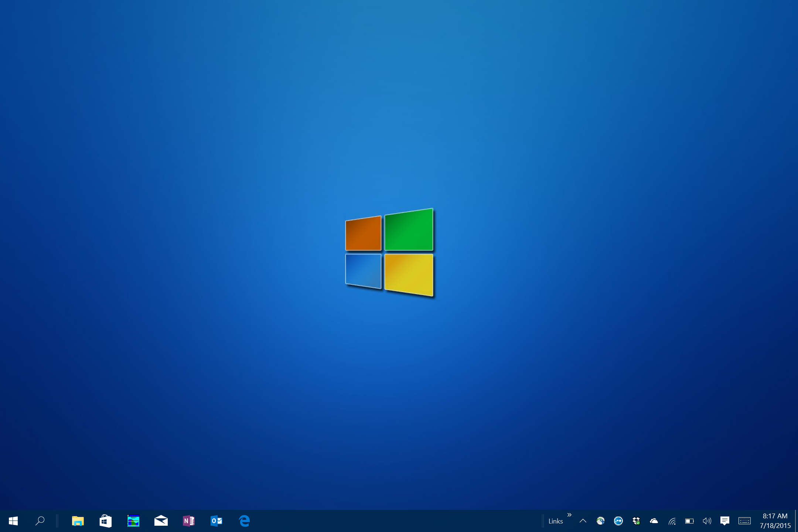The width and height of the screenshot is (798, 532).
Task: Open taskbar search magnifier icon
Action: tap(40, 521)
